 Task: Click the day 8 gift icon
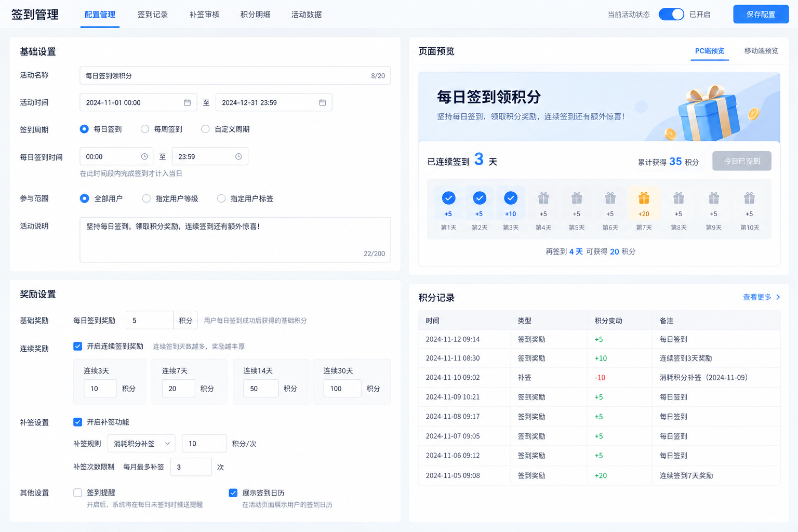click(x=679, y=198)
